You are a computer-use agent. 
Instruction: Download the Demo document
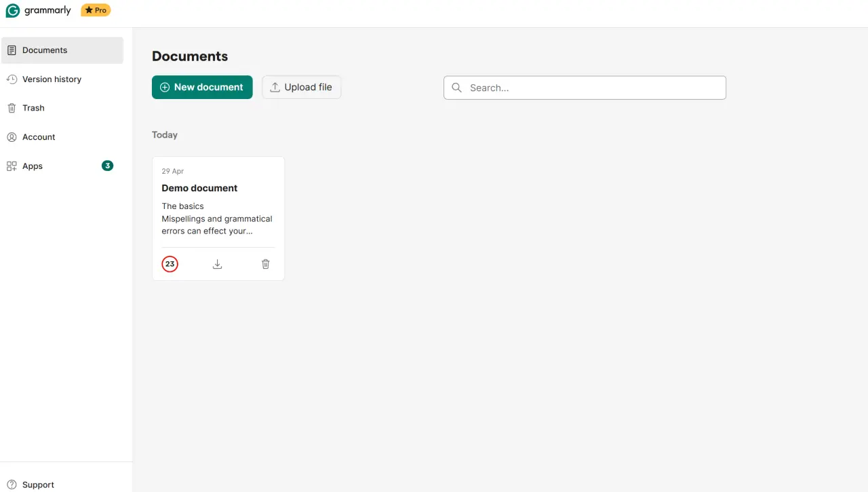pos(217,264)
